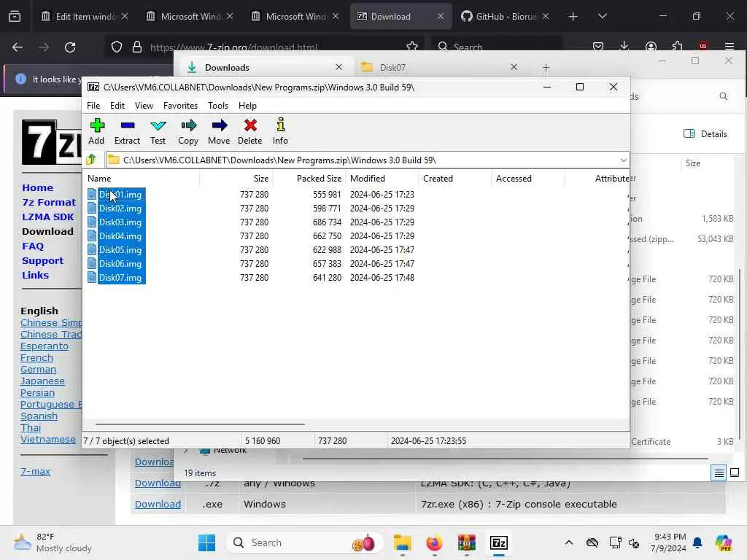The width and height of the screenshot is (747, 560).
Task: Open the 7z Format link
Action: 49,203
